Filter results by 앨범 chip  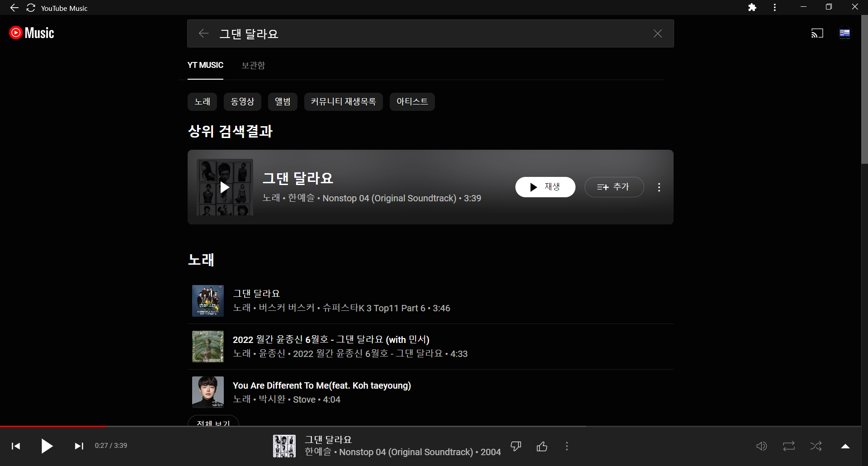283,102
